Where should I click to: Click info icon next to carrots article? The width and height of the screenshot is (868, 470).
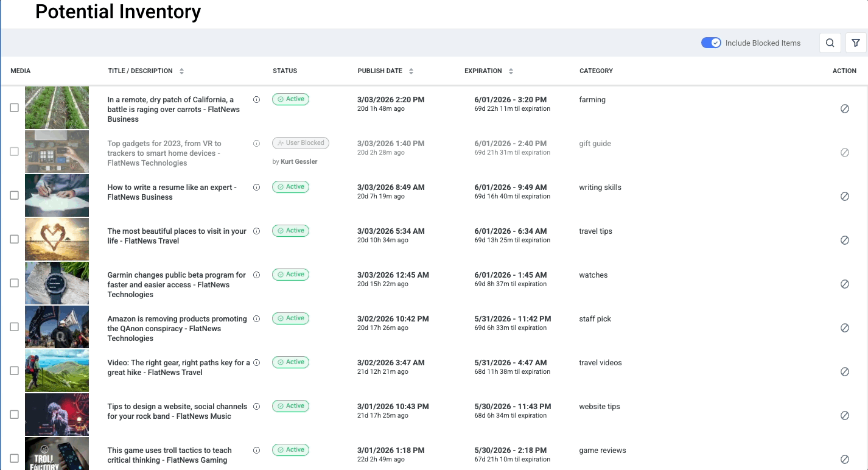[256, 100]
